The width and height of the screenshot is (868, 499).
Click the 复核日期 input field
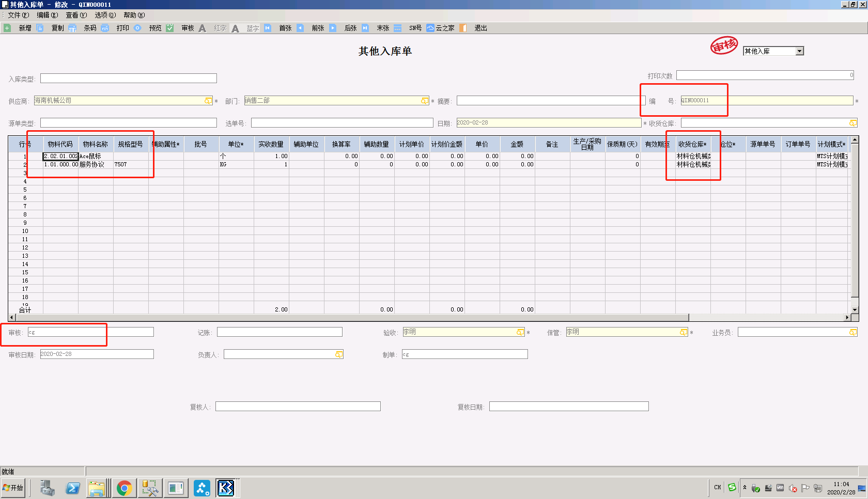569,407
